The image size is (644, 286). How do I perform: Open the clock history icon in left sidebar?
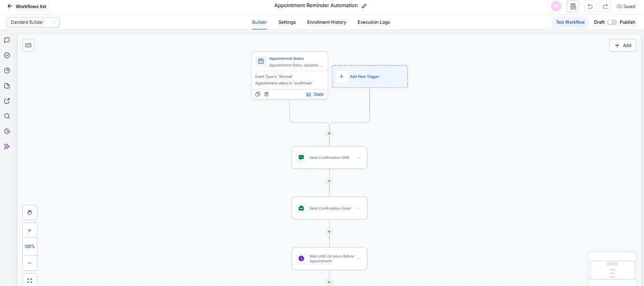[7, 131]
